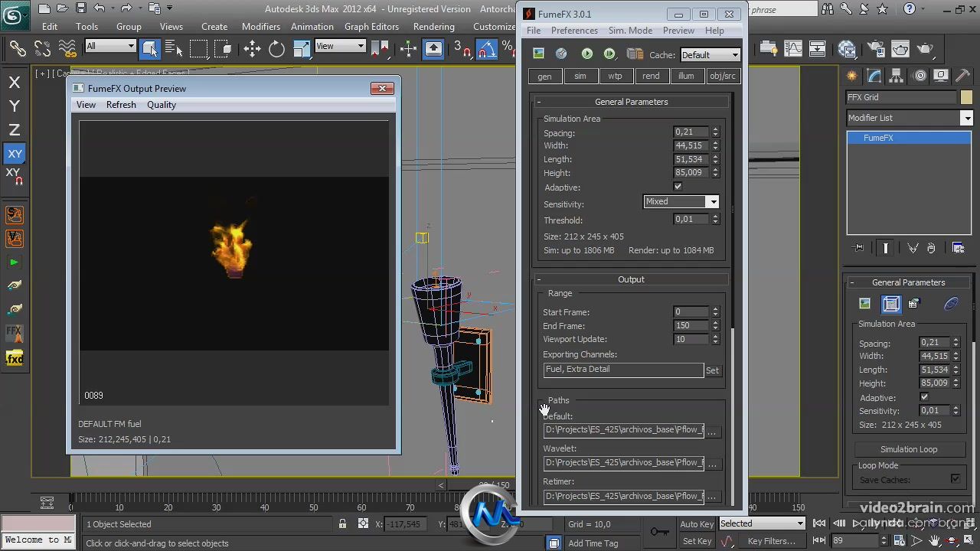Click the Simulation Loop button

coord(908,449)
